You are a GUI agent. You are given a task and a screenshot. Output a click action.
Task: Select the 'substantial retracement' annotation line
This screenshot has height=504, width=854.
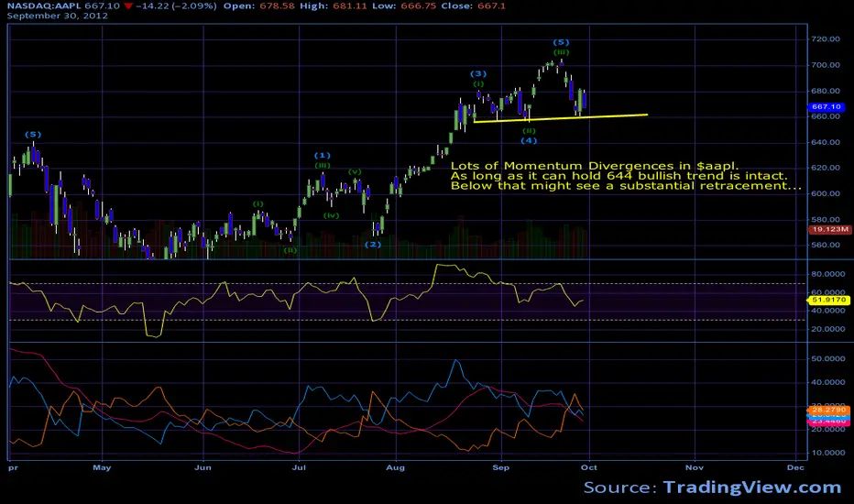pyautogui.click(x=627, y=186)
